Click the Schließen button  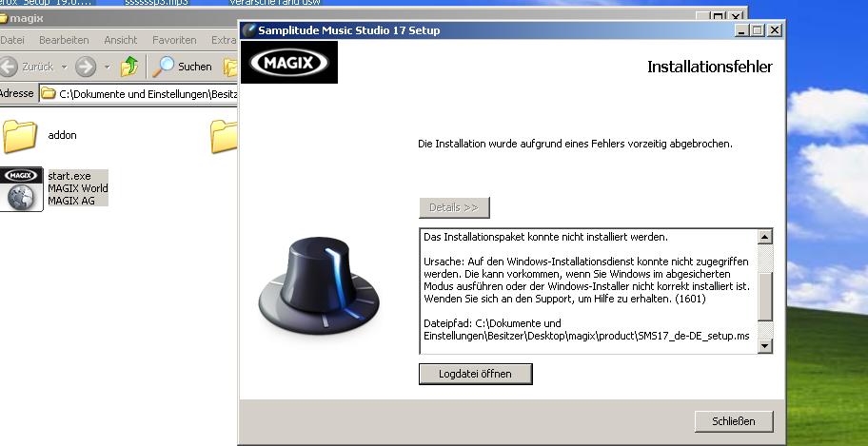click(x=734, y=421)
